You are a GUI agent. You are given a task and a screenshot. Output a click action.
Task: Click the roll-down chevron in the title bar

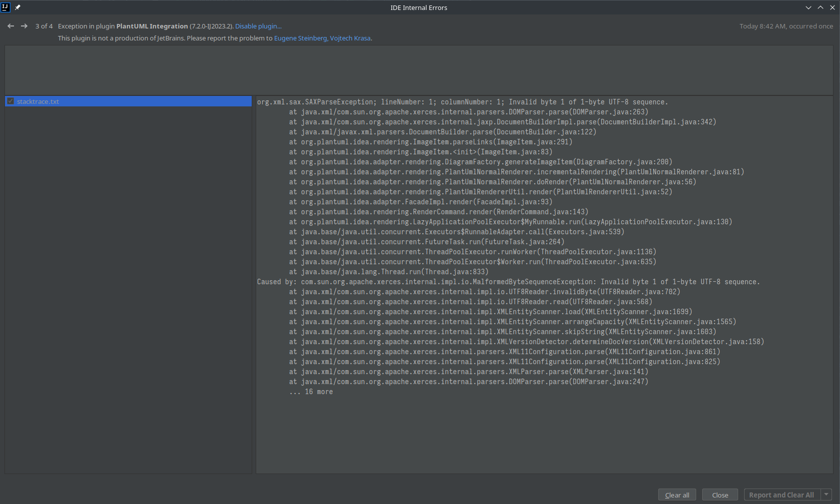808,7
